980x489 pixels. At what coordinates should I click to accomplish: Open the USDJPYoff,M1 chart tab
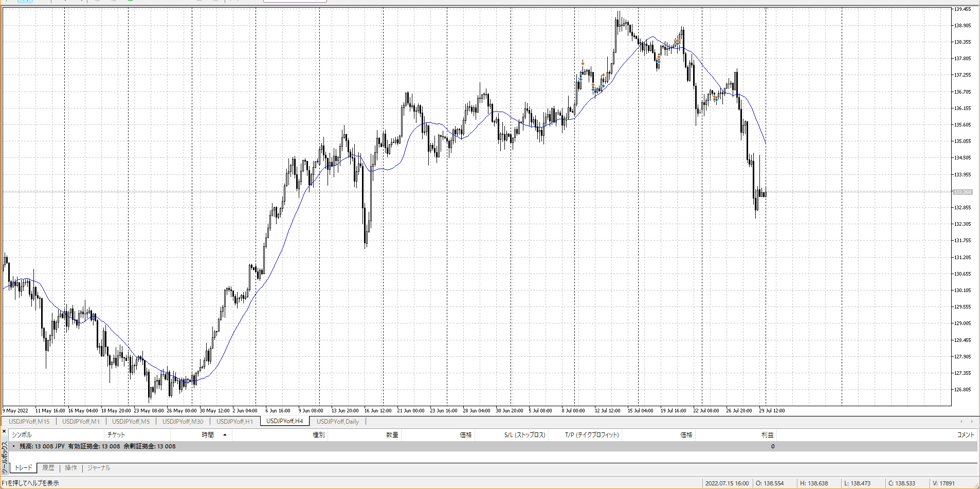[81, 422]
